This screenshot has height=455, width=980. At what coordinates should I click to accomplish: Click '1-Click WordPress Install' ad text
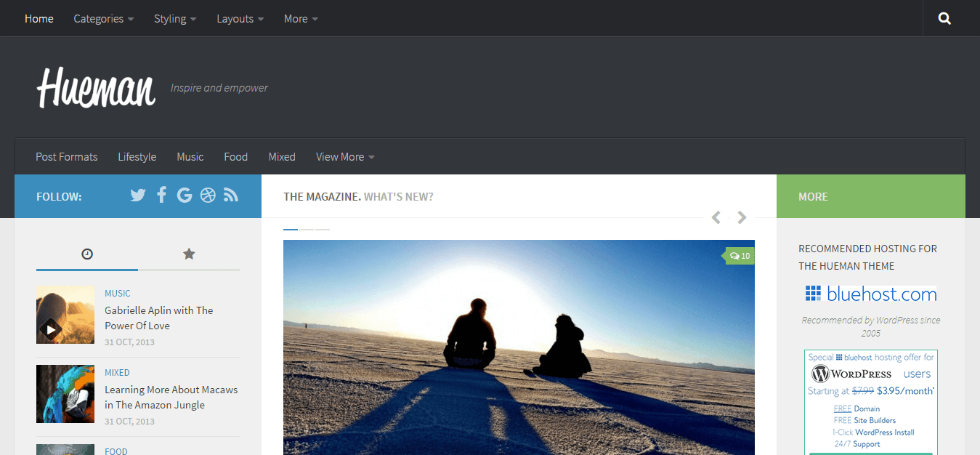873,432
